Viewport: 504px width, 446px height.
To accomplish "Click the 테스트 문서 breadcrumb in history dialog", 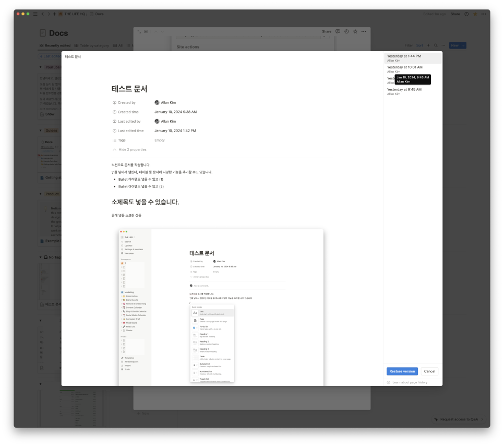I will point(73,56).
